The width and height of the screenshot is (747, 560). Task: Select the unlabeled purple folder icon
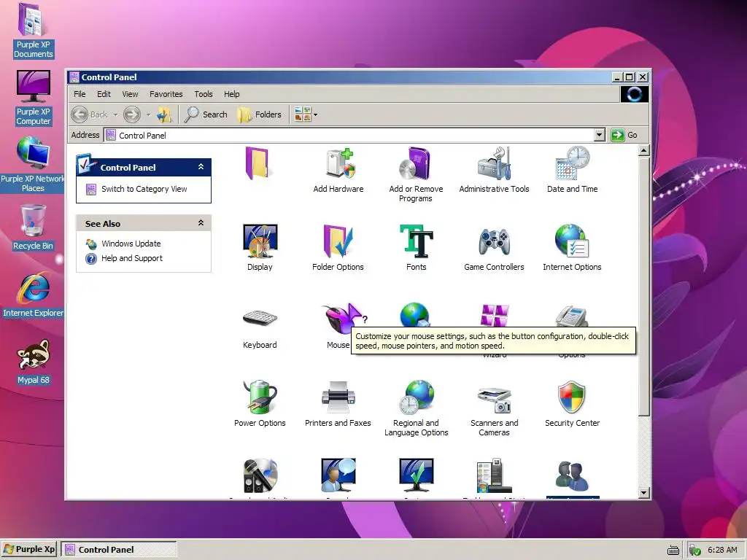pyautogui.click(x=258, y=163)
